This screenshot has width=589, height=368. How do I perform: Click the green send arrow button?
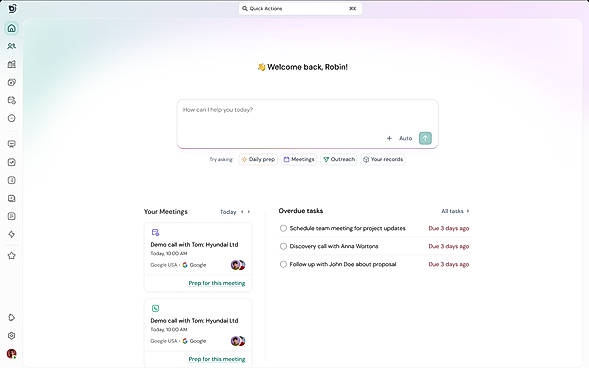(425, 138)
